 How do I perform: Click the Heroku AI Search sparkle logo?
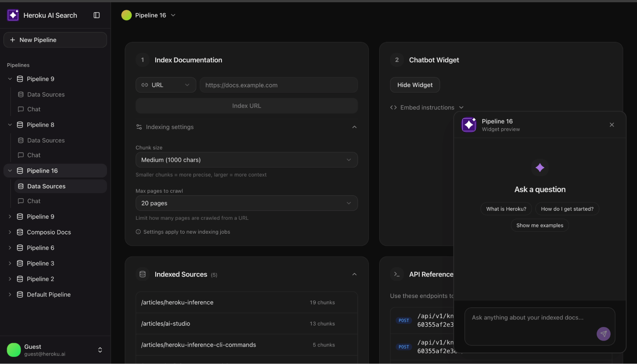point(13,15)
